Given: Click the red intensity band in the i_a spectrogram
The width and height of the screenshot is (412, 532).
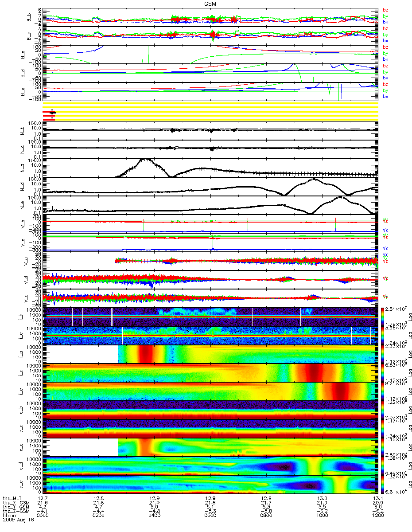Looking at the screenshot, I should pos(145,354).
